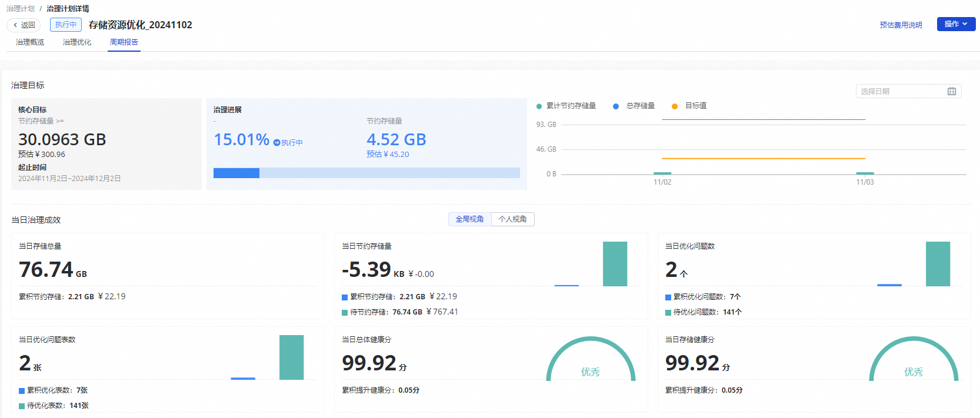
Task: Click the teal 待优化问题数 legend square
Action: (668, 313)
